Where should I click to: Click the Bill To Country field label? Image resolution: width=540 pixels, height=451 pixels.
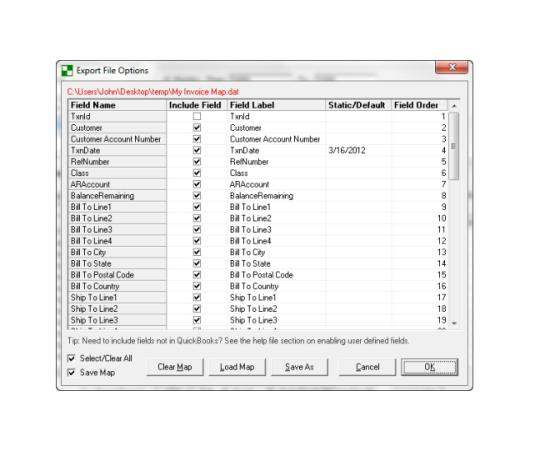point(276,286)
